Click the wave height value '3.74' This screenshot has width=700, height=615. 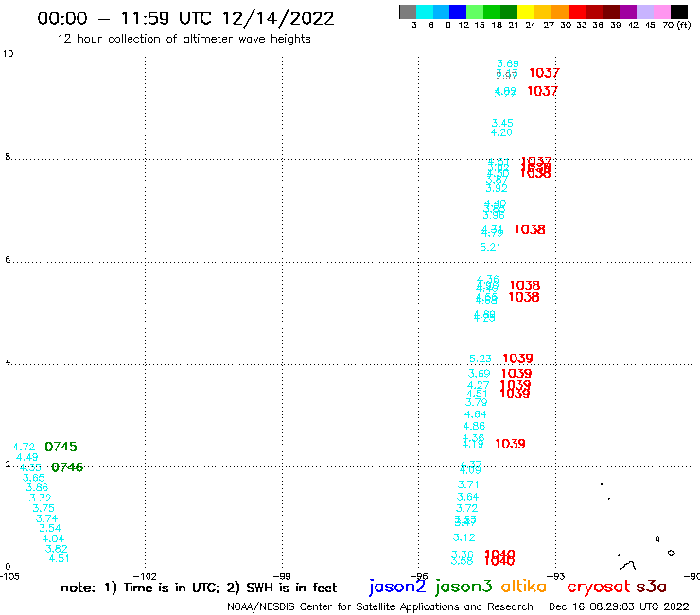coord(46,518)
